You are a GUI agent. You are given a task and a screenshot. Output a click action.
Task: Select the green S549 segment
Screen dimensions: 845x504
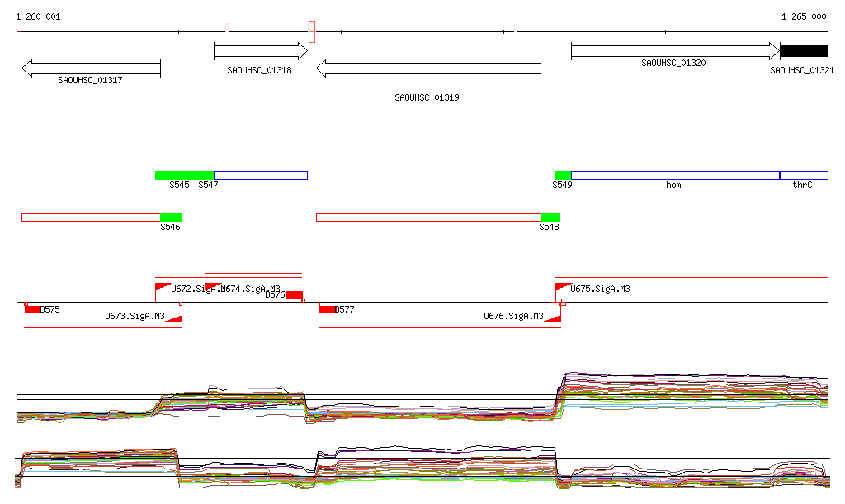563,175
